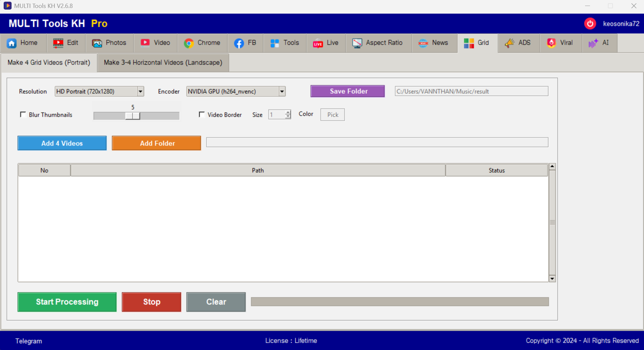Screen dimensions: 644x350
Task: Click the purple Save Folder button
Action: 347,91
